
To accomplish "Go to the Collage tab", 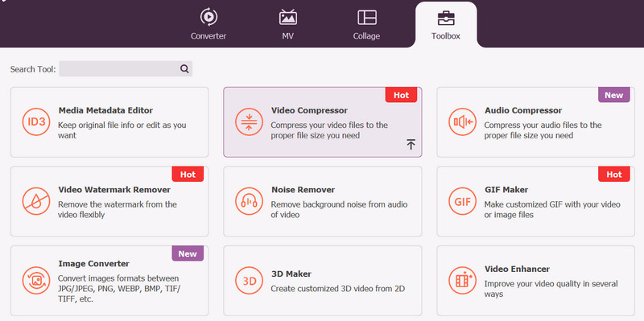I will point(366,25).
